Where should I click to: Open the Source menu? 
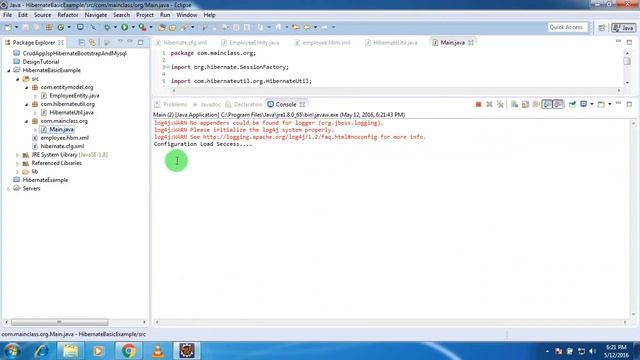[42, 15]
